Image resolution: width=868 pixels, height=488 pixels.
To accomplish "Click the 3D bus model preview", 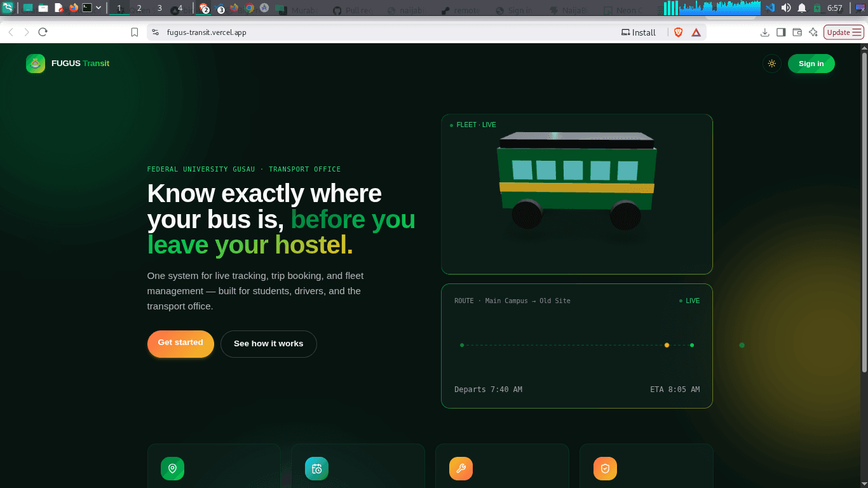I will coord(577,180).
